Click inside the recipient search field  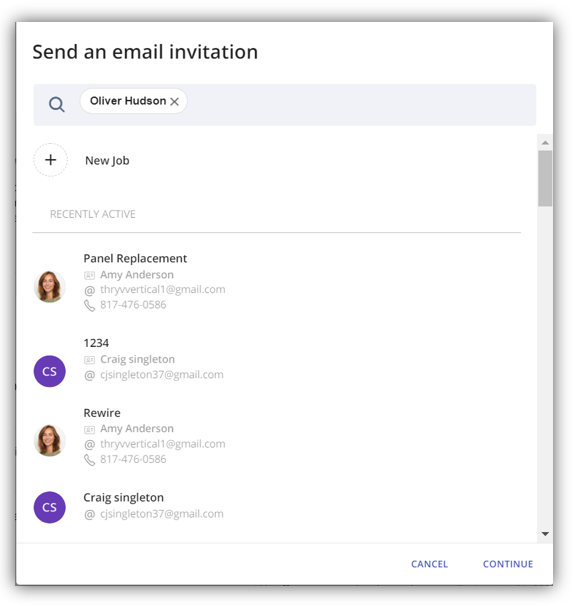(x=359, y=105)
